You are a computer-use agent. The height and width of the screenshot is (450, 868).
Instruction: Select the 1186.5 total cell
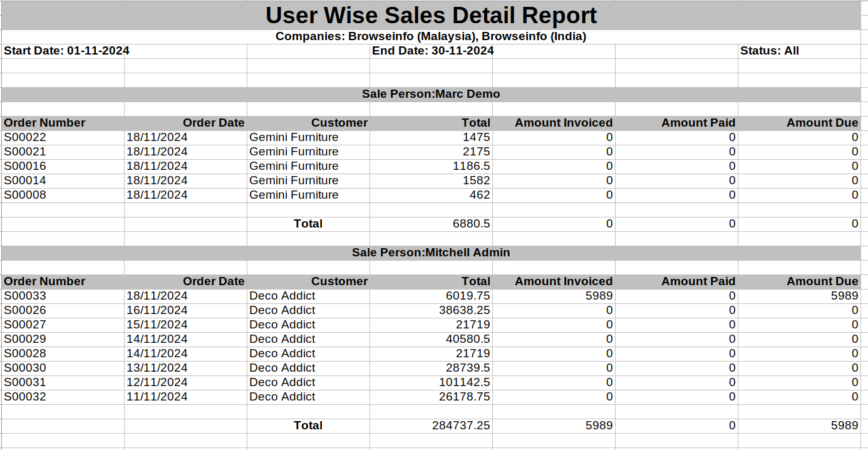(x=471, y=166)
